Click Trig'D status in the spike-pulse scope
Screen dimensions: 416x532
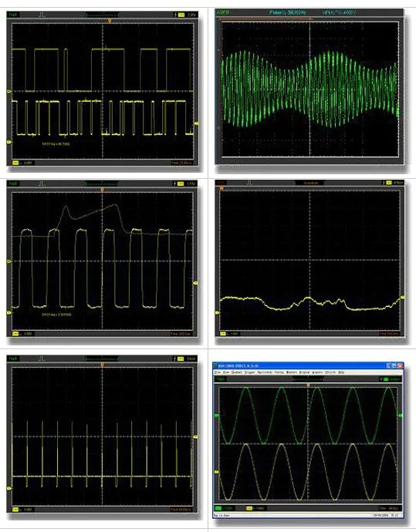(13, 359)
